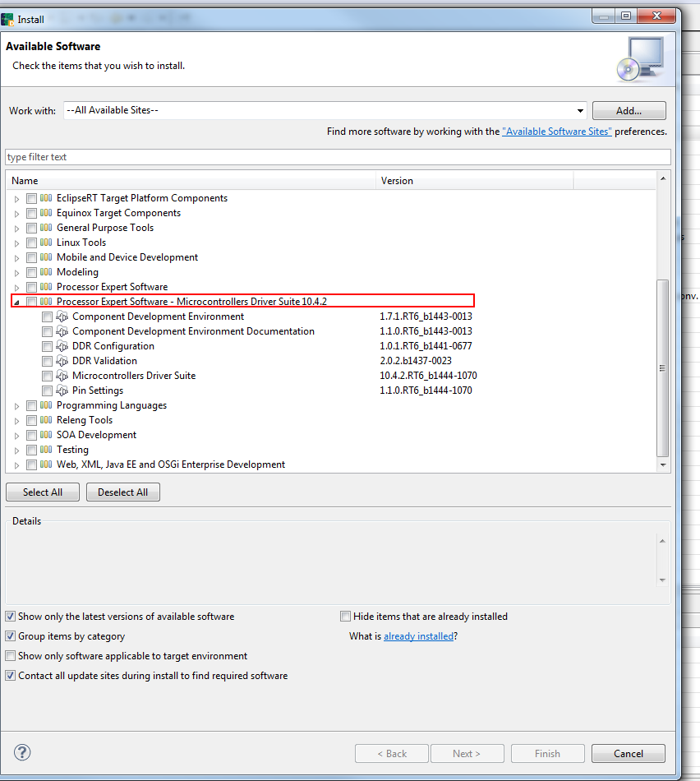
Task: Expand the Equinox Target Components node
Action: [x=17, y=214]
